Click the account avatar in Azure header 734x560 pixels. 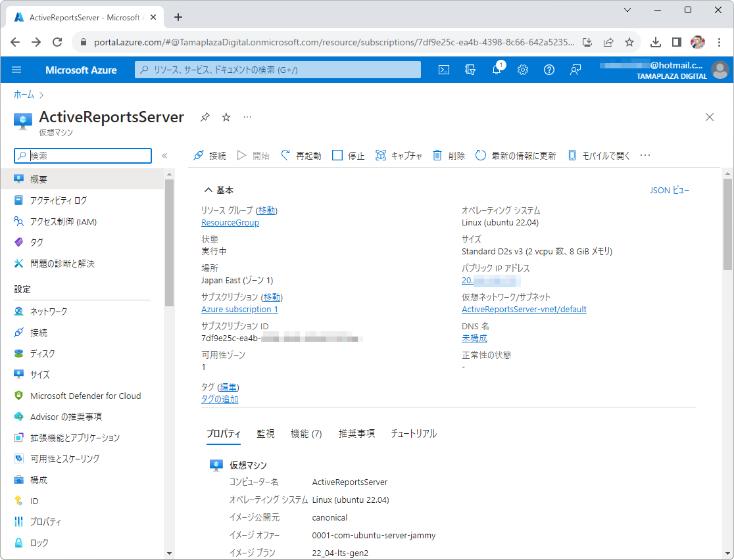point(720,70)
